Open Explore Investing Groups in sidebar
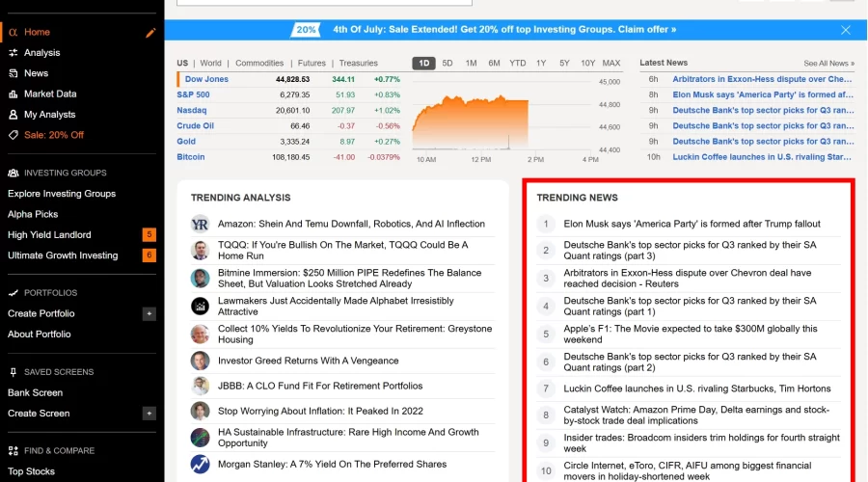The height and width of the screenshot is (482, 868). click(62, 194)
